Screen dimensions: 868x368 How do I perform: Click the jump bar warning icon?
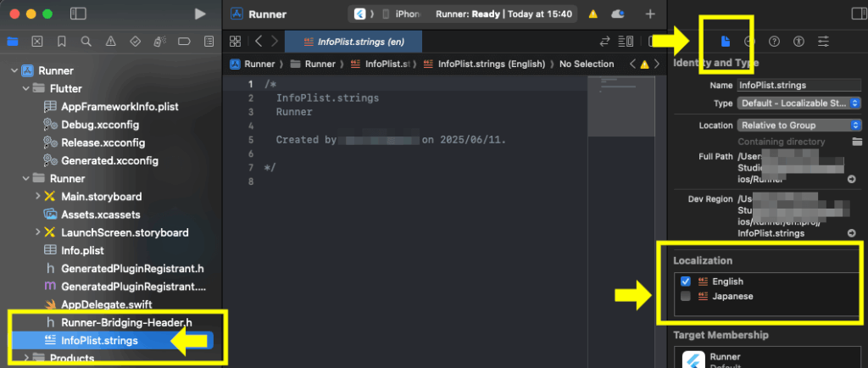(644, 64)
